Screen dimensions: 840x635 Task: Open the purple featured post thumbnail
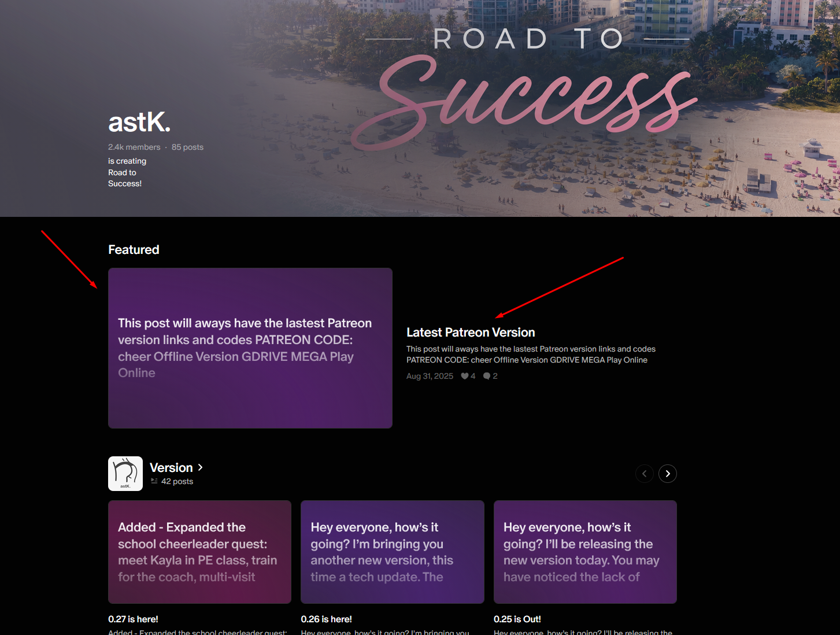point(250,348)
